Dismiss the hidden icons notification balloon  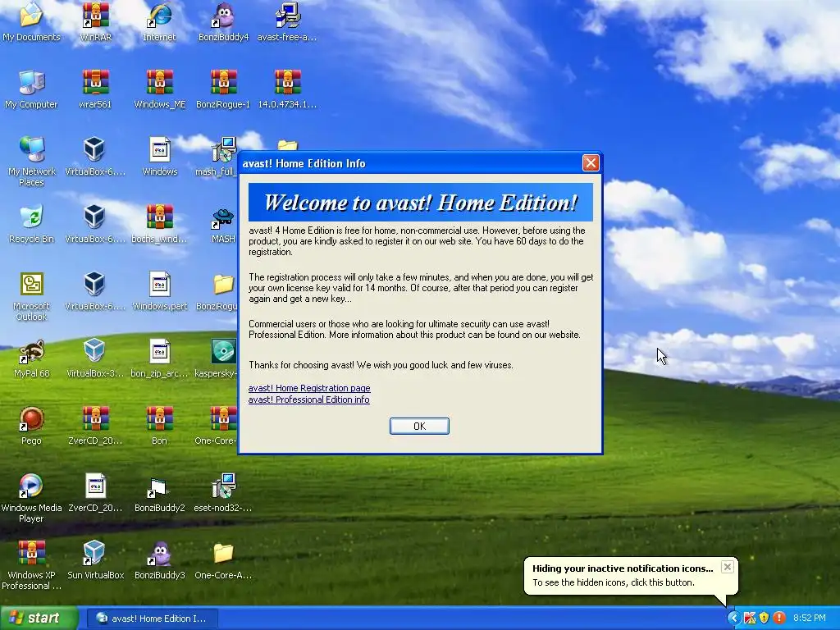727,567
